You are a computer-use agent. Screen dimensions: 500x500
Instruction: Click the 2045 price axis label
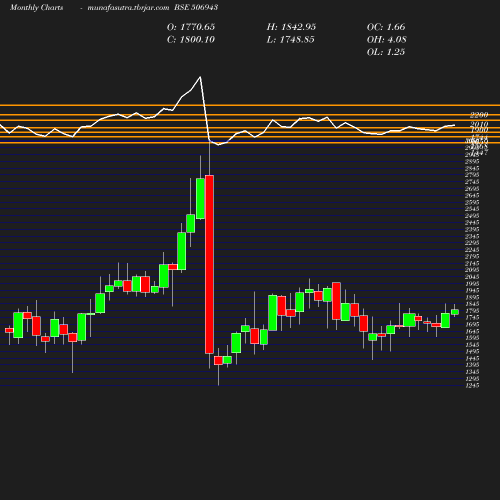472,277
